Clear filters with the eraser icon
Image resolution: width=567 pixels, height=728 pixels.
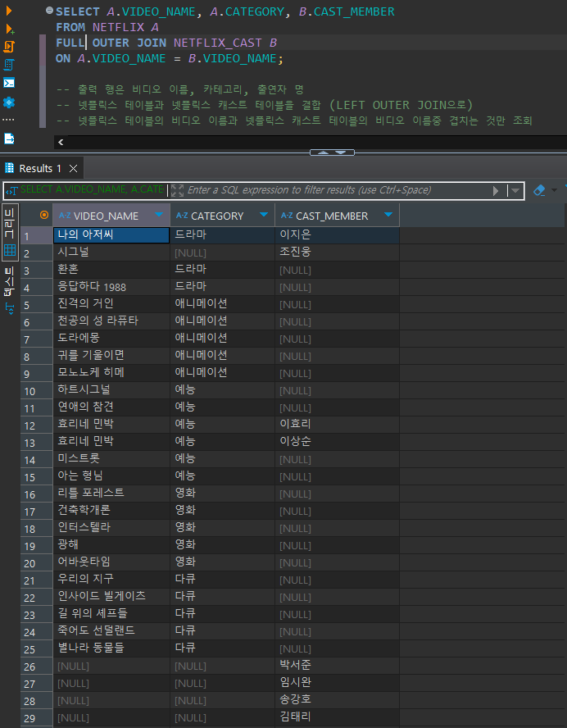click(x=538, y=190)
